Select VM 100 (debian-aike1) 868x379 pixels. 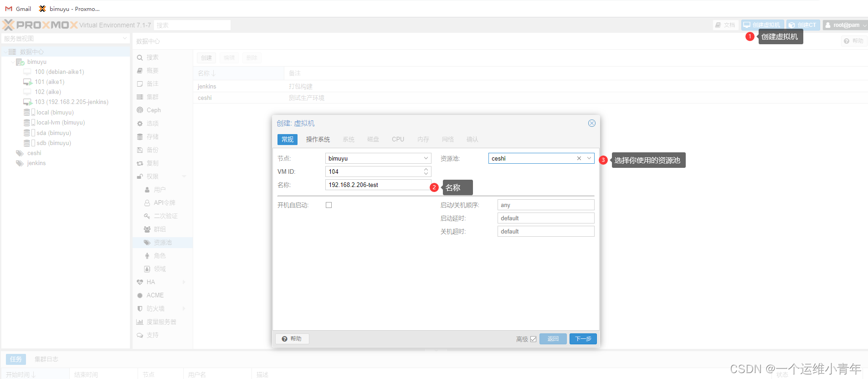(59, 72)
